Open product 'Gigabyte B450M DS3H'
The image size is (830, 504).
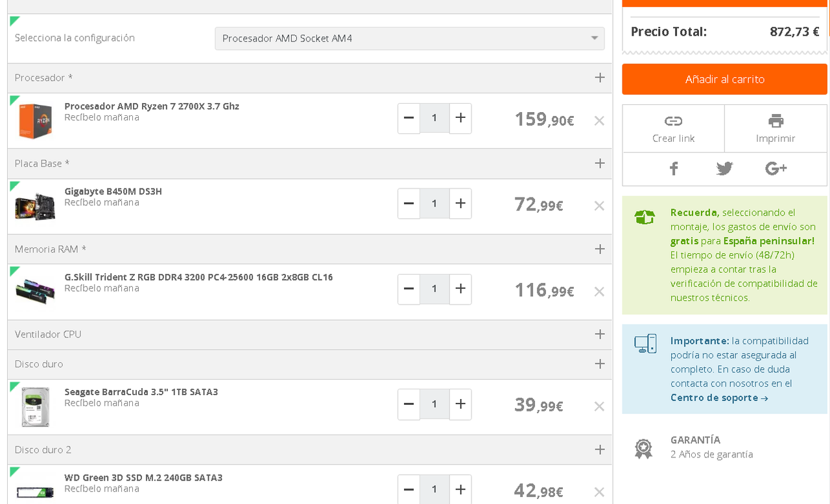click(113, 192)
